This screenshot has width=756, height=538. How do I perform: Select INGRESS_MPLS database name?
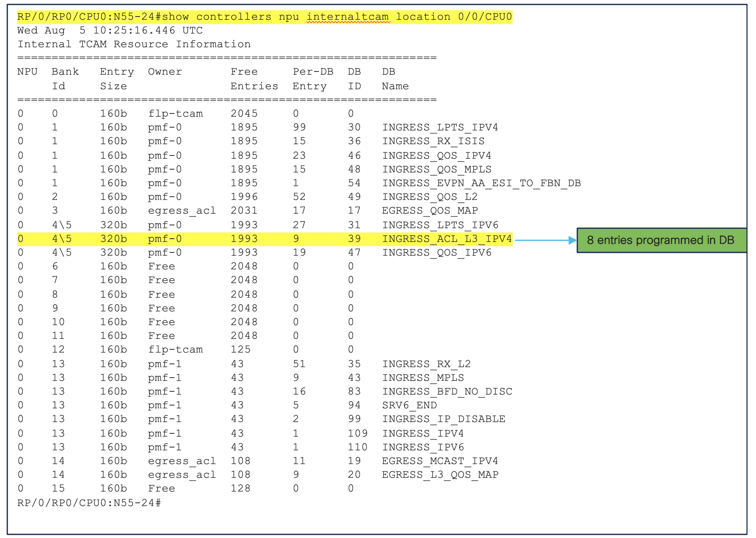pyautogui.click(x=423, y=378)
